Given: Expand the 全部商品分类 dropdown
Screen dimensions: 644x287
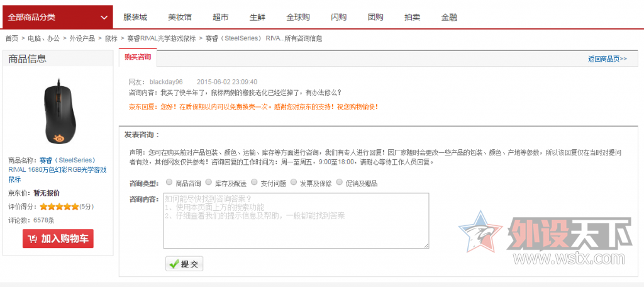Looking at the screenshot, I should (57, 17).
